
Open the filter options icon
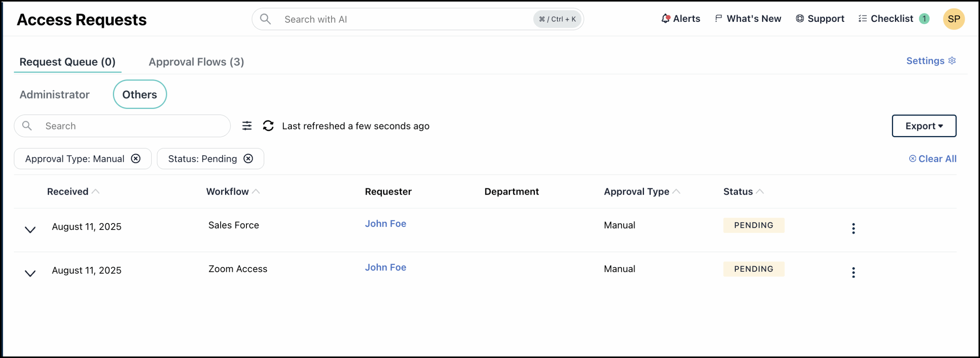click(x=247, y=126)
